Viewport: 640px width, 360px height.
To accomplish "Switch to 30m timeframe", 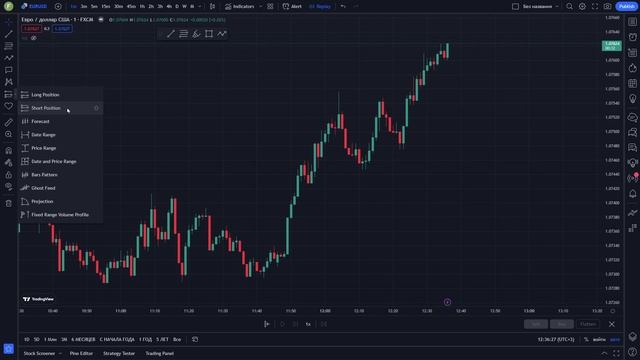I will pyautogui.click(x=118, y=6).
